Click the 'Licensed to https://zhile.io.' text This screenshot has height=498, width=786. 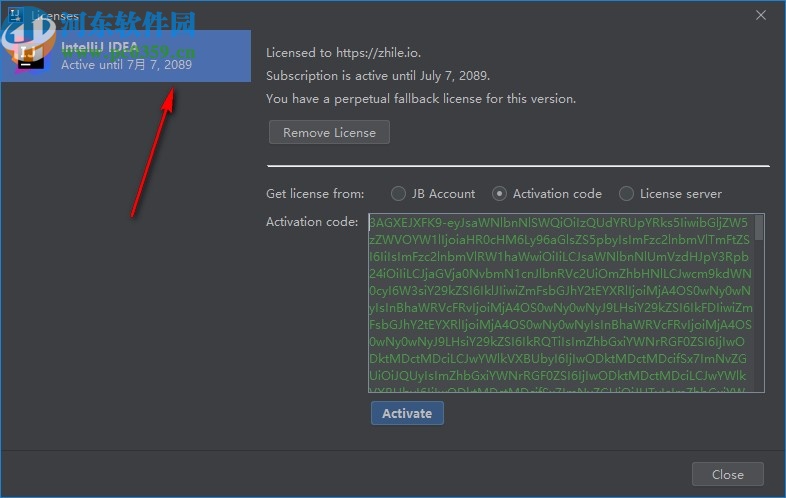343,53
